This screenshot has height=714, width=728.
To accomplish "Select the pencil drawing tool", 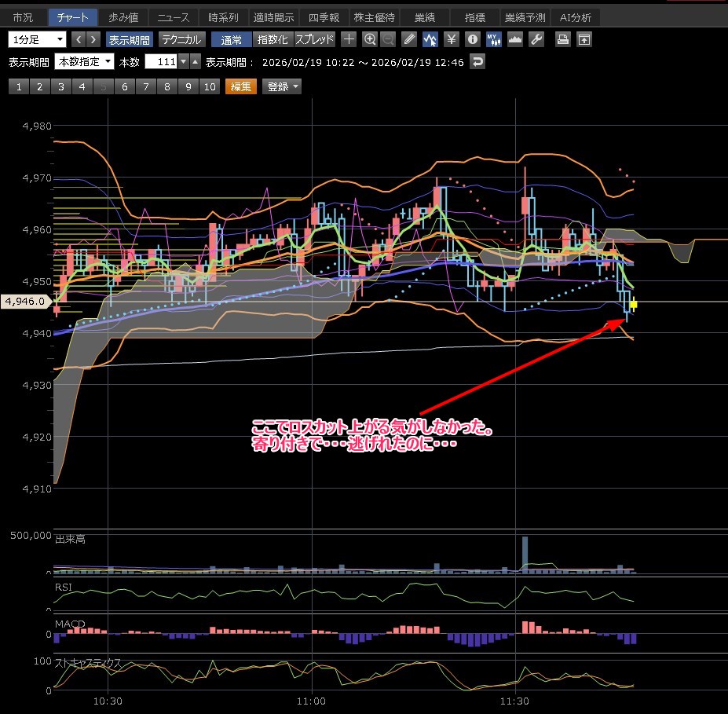I will 409,39.
